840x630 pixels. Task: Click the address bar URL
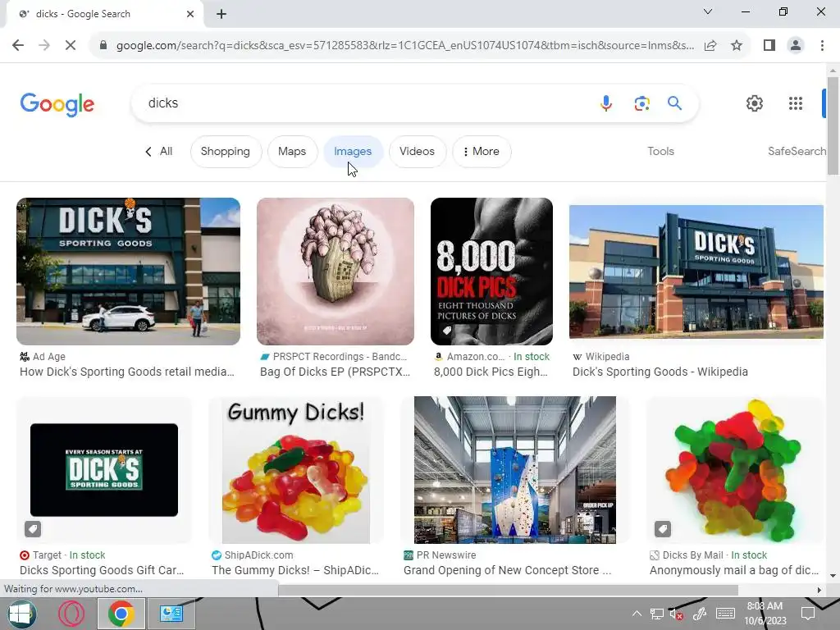tap(404, 46)
